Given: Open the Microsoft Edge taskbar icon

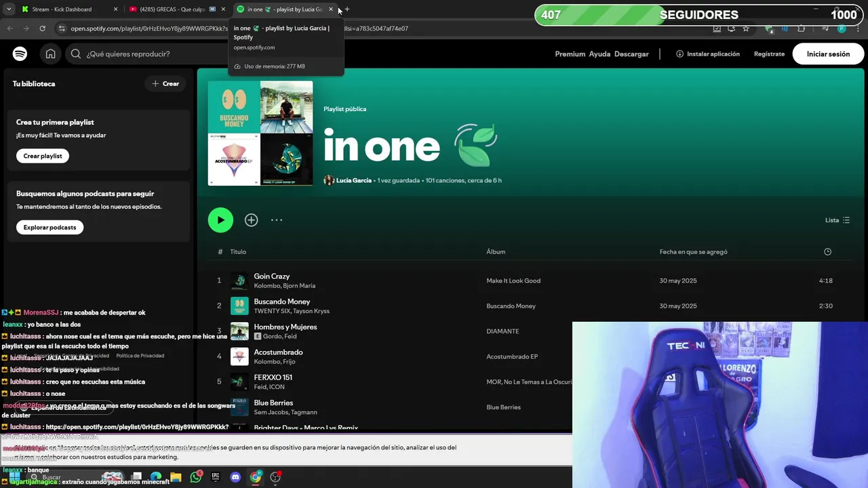Looking at the screenshot, I should 156,477.
